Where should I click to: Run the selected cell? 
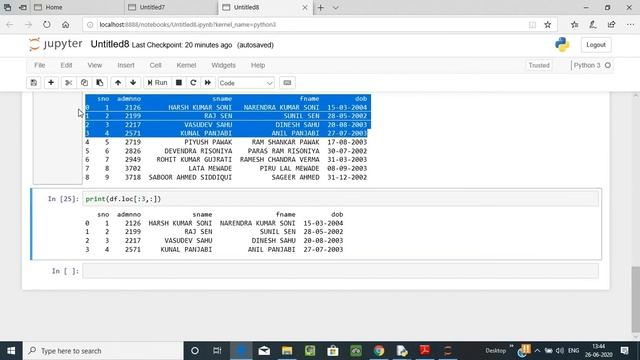point(157,83)
